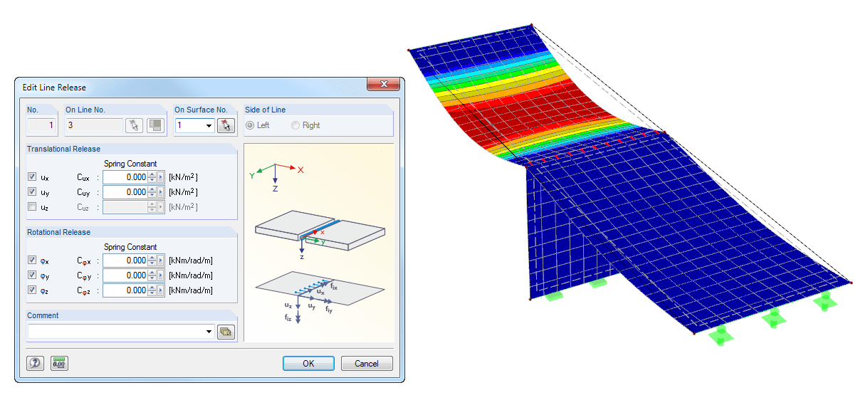868x405 pixels.
Task: Open the arrow menu beside the Cφz field
Action: click(161, 290)
